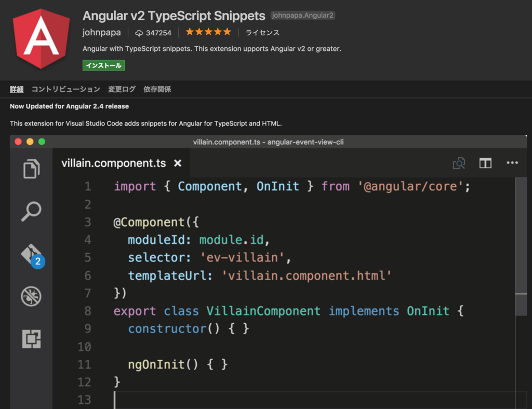Viewport: 532px width, 409px height.
Task: Click the johnpapa.Angular2 identifier badge
Action: [x=303, y=15]
